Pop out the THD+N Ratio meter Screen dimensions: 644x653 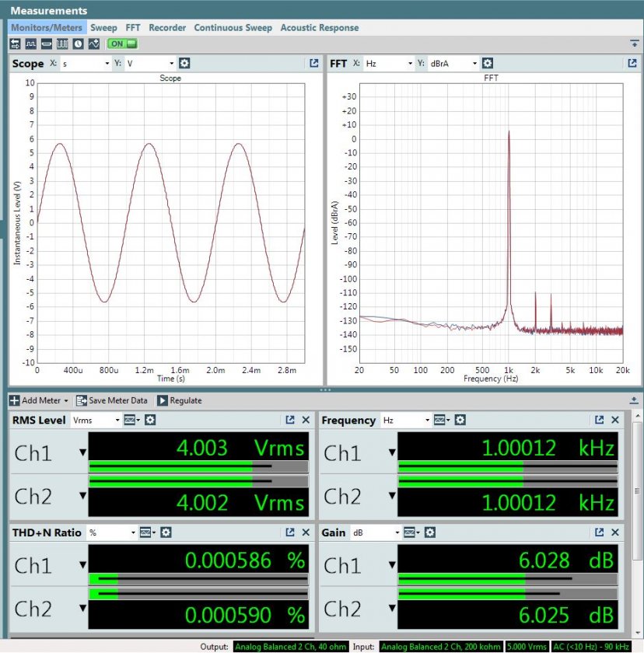tap(290, 533)
